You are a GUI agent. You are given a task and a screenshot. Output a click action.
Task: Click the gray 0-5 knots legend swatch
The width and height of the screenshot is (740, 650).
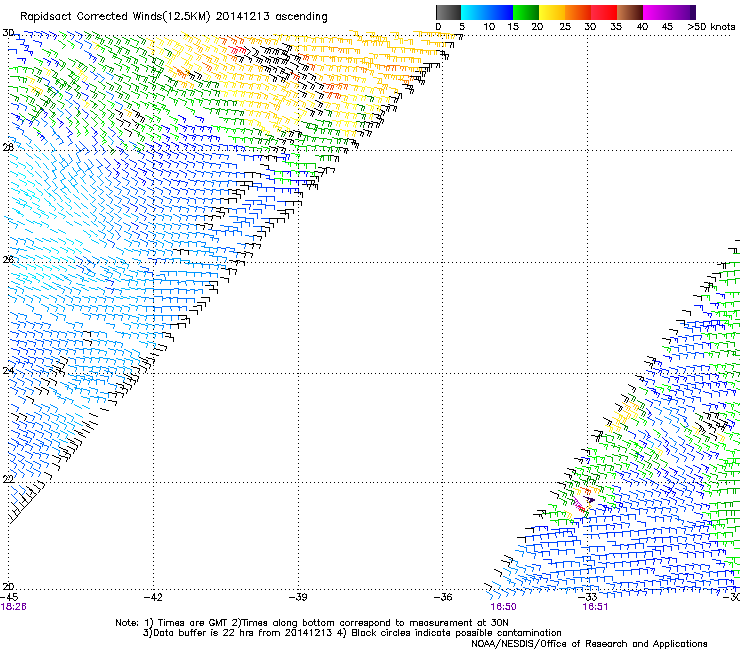pyautogui.click(x=448, y=12)
